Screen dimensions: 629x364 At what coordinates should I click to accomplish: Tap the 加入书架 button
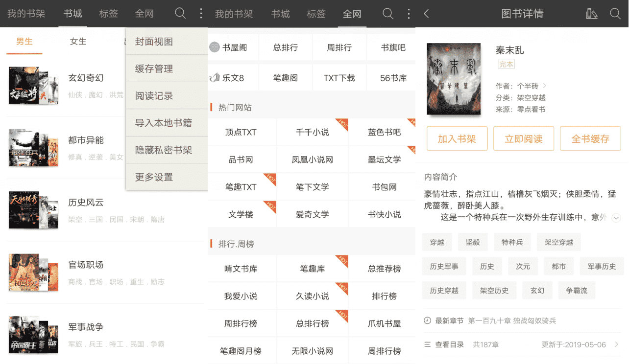(x=457, y=138)
